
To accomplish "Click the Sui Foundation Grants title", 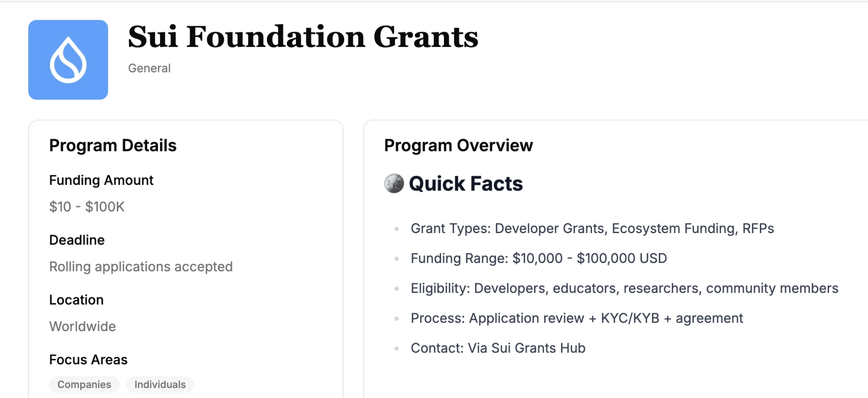I will click(x=303, y=37).
